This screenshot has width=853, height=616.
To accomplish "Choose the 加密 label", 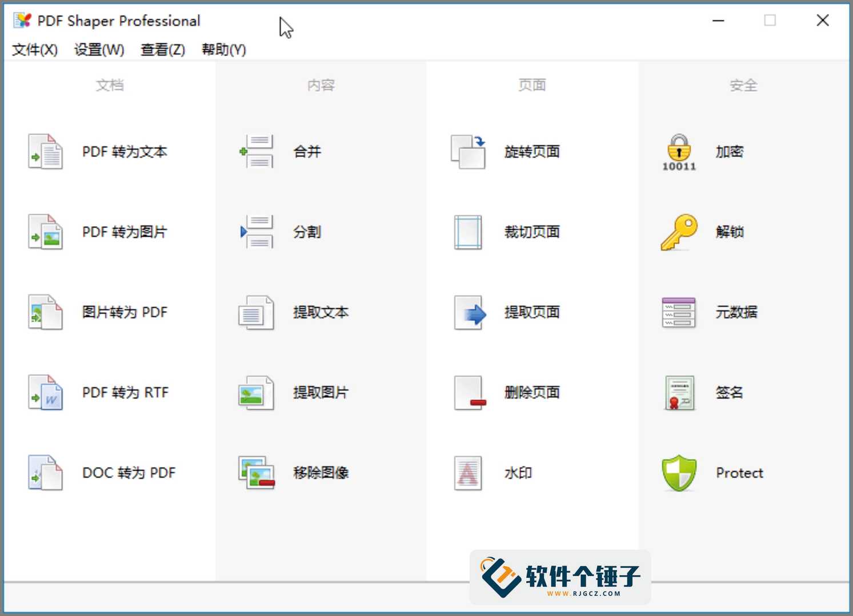I will 730,152.
